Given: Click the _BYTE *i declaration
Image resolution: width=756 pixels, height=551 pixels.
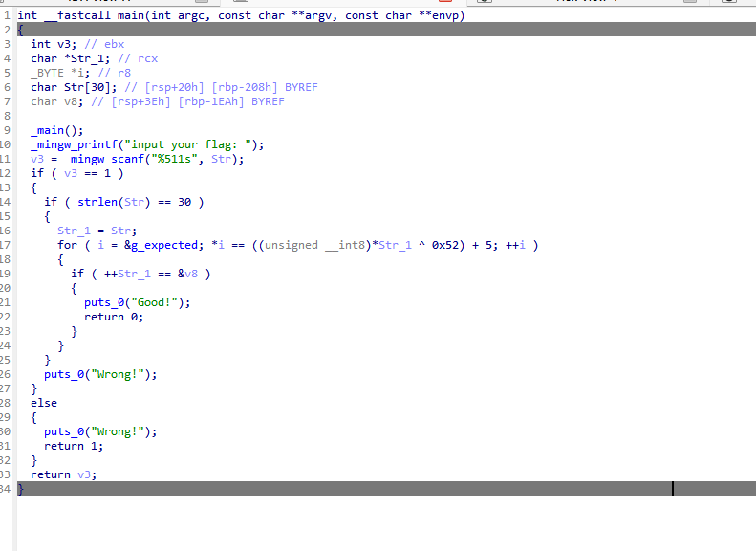Looking at the screenshot, I should click(60, 73).
